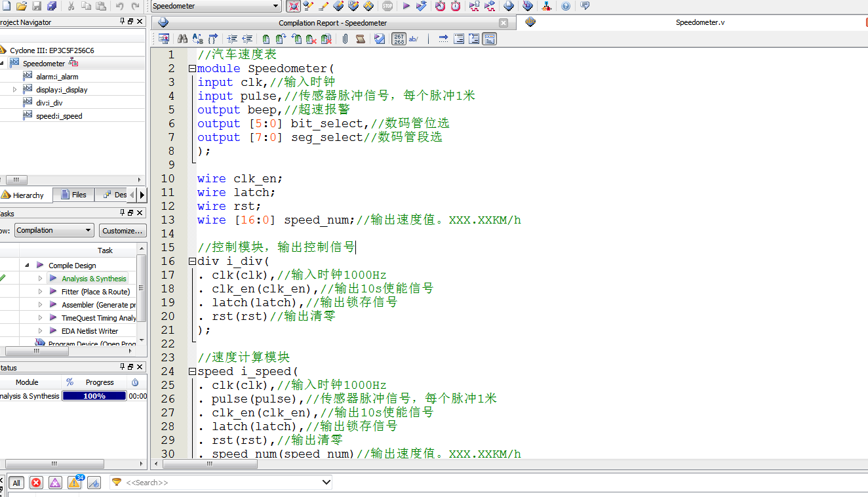This screenshot has width=868, height=497.
Task: Click the scroll template icon in editor toolbar
Action: pos(361,39)
